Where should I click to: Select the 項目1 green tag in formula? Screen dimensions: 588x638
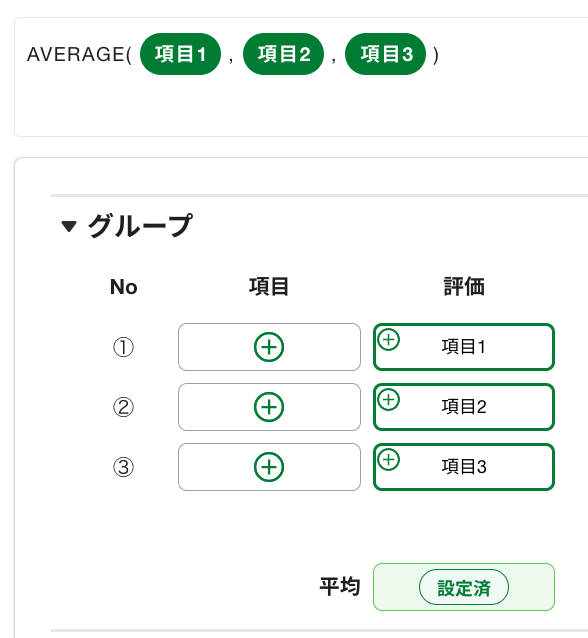click(x=180, y=54)
